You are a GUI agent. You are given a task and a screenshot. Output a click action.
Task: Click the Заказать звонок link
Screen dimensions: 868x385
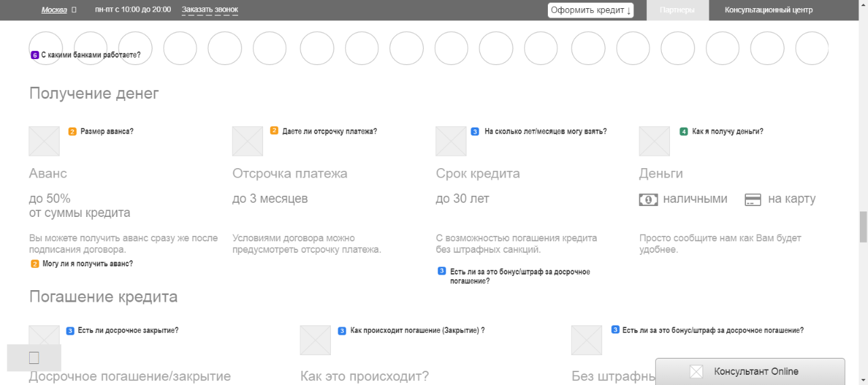pyautogui.click(x=210, y=10)
